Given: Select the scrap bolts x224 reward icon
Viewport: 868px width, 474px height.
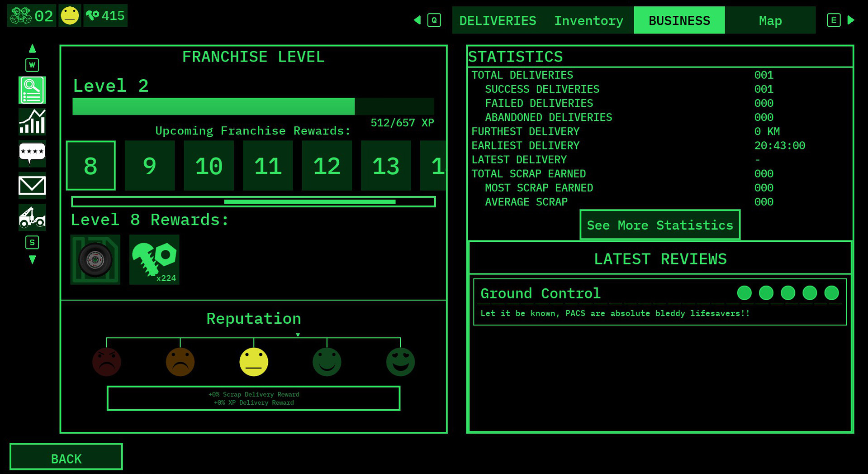Looking at the screenshot, I should coord(154,259).
